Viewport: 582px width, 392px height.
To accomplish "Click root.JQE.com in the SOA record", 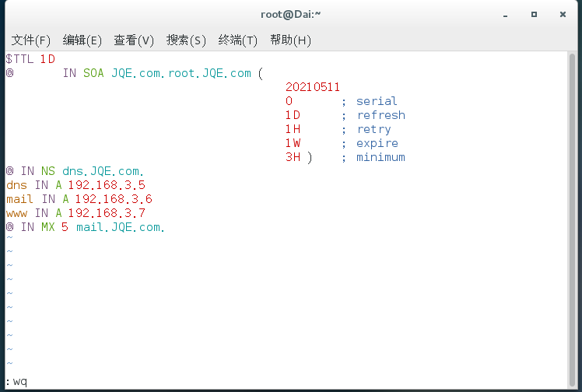I will point(209,73).
